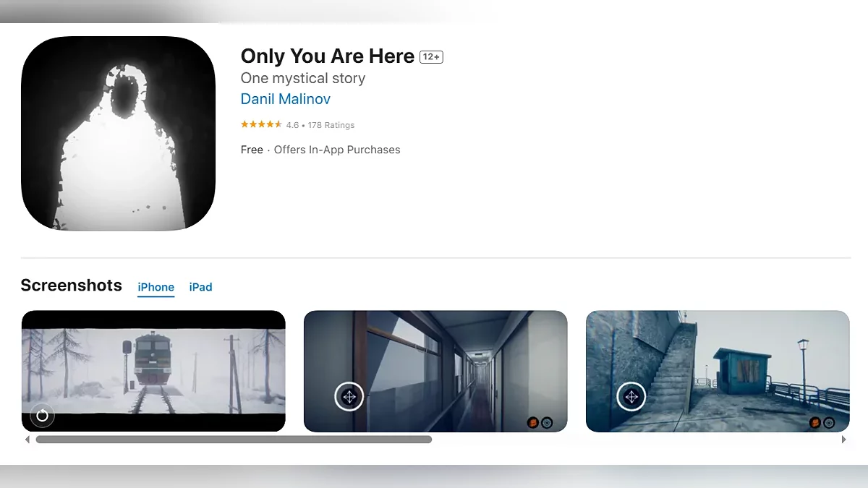This screenshot has height=488, width=868.
Task: Click the replay icon on the train screenshot
Action: coord(42,416)
